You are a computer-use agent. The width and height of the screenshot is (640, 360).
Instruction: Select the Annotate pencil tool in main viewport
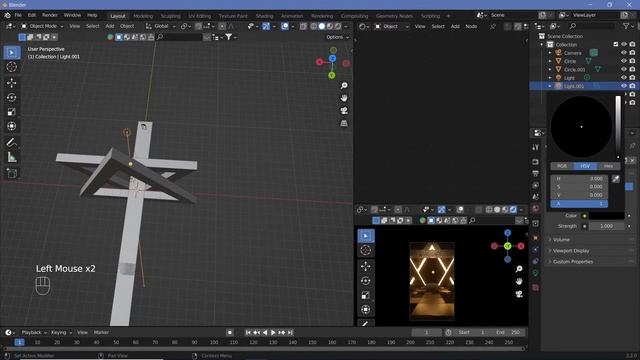pyautogui.click(x=11, y=142)
